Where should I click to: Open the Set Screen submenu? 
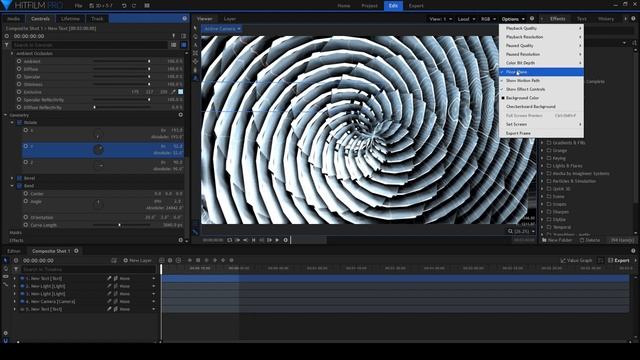click(541, 124)
